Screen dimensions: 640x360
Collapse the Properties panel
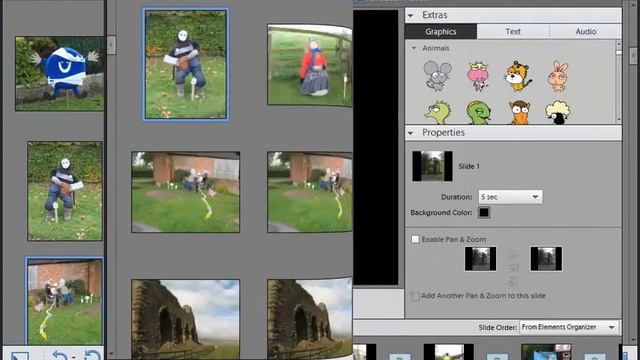411,133
